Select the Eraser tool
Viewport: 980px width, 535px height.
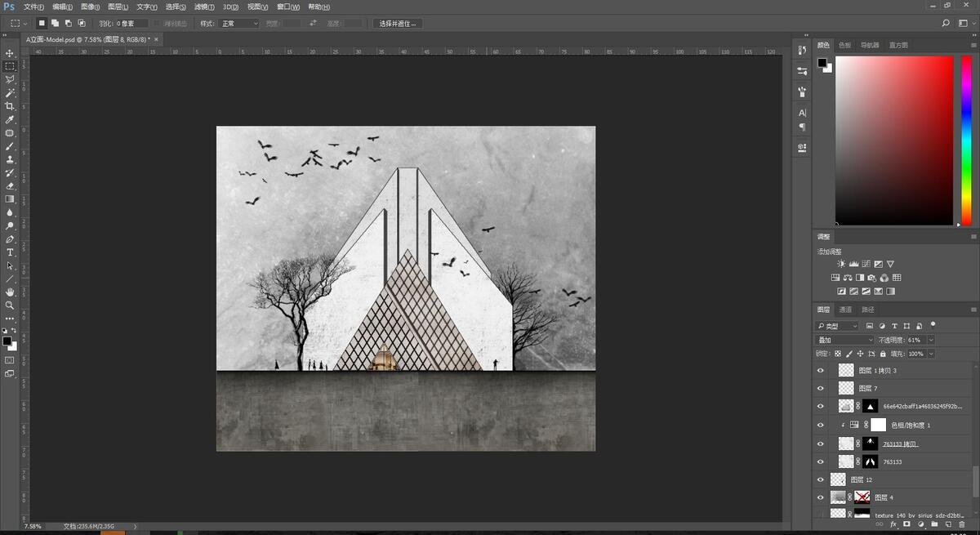tap(10, 186)
